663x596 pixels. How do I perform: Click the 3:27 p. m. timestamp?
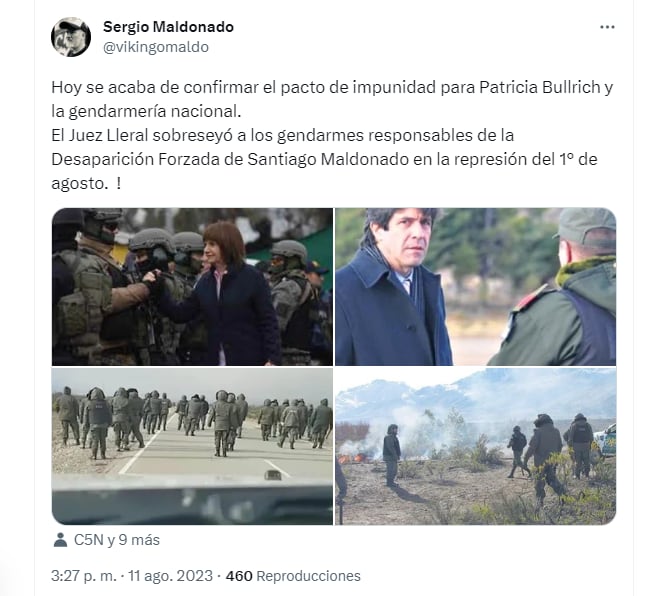tap(83, 576)
